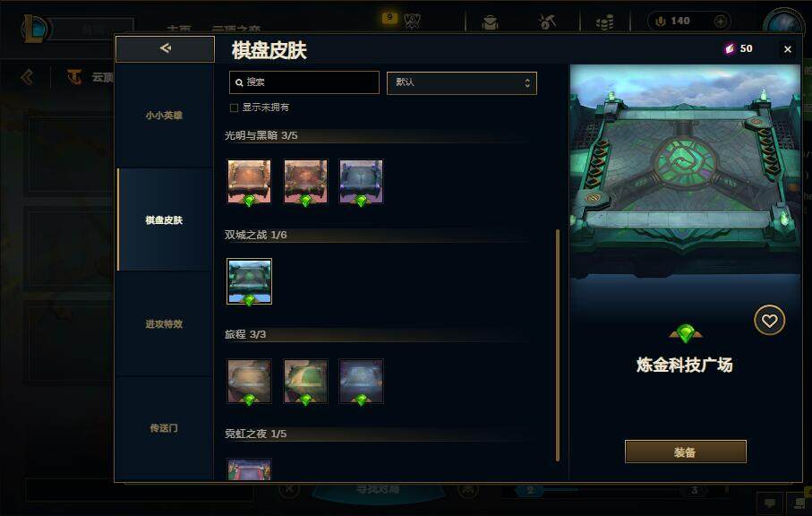
Task: Enable the 显示未拥有 checkbox
Action: tap(234, 107)
